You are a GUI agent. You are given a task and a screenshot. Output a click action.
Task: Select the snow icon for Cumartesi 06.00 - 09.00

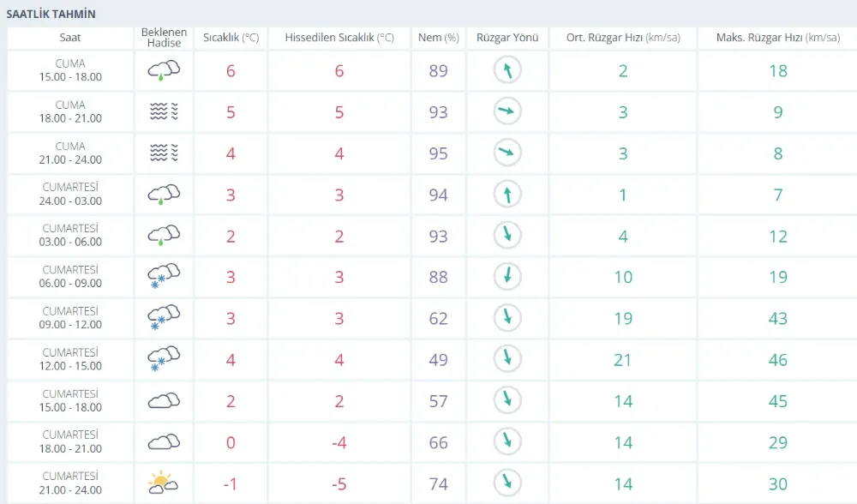click(164, 276)
